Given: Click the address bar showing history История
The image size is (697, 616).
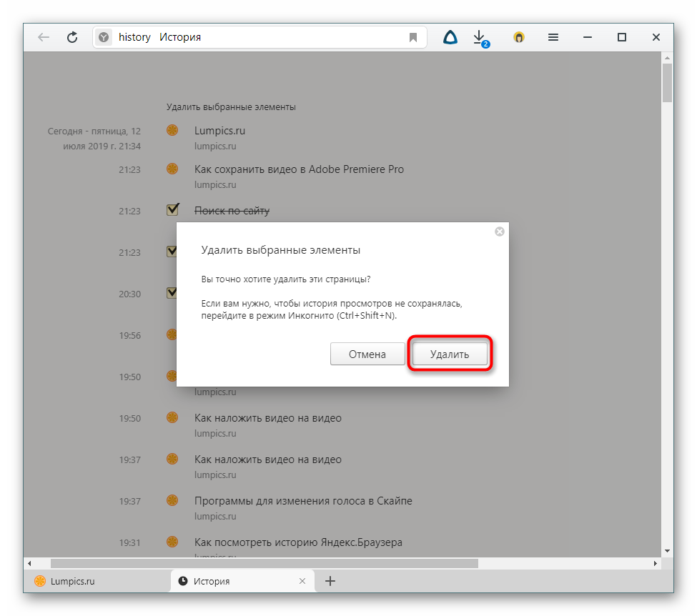Looking at the screenshot, I should click(259, 37).
